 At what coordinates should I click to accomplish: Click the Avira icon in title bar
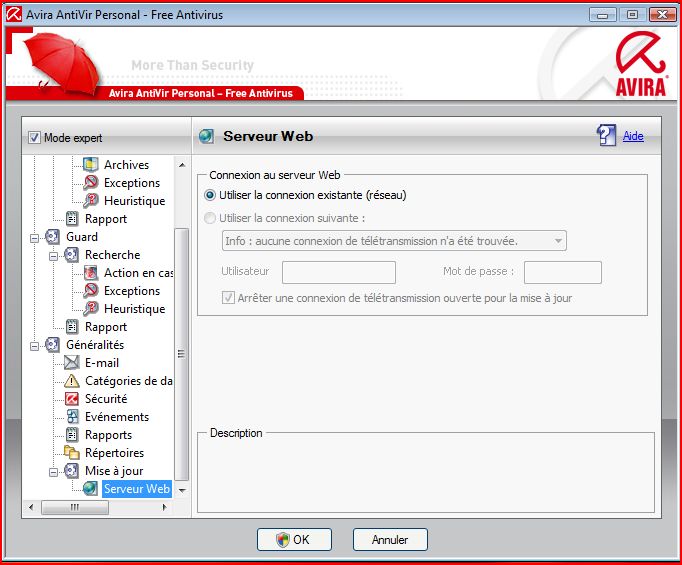(x=13, y=14)
